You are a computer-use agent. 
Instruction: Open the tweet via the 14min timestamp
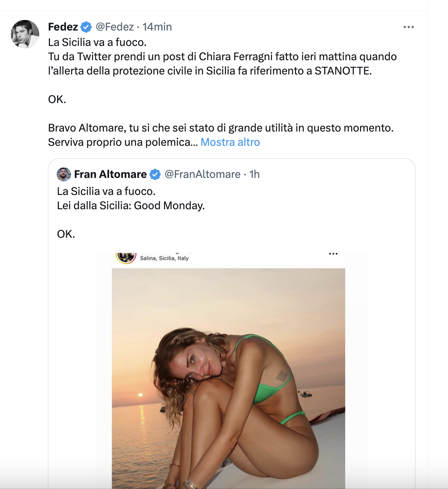pyautogui.click(x=157, y=27)
